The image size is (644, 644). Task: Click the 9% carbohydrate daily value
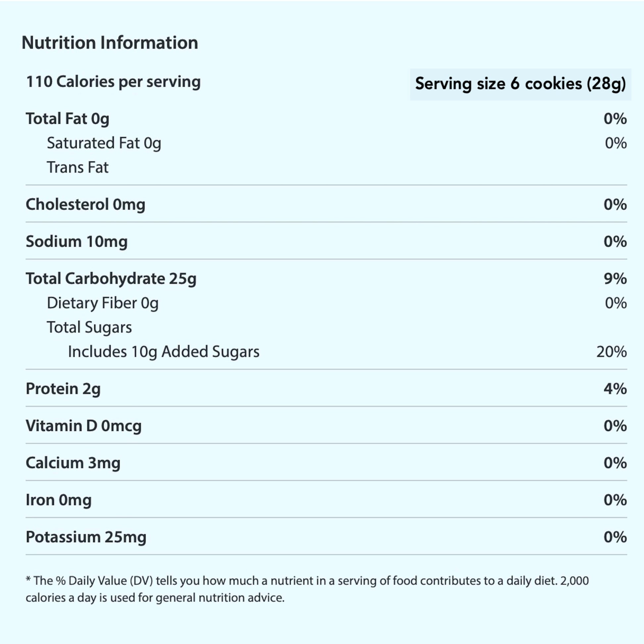tap(615, 279)
